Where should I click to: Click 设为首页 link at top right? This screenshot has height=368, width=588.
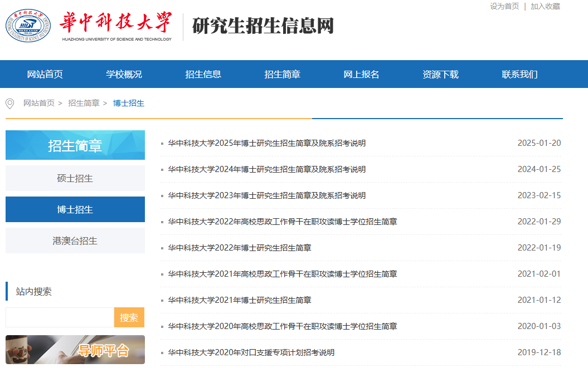click(x=504, y=6)
